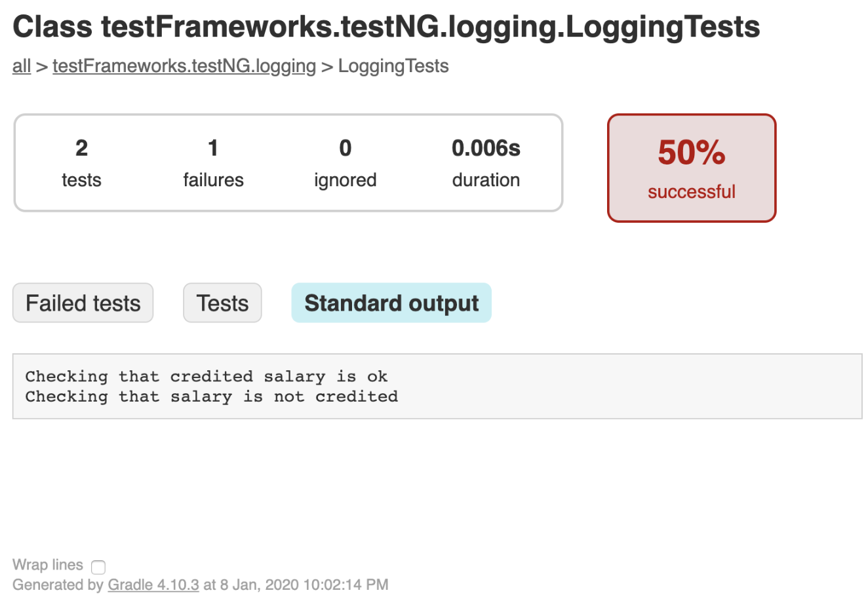
Task: Click the LoggingTests breadcrumb item
Action: click(393, 66)
